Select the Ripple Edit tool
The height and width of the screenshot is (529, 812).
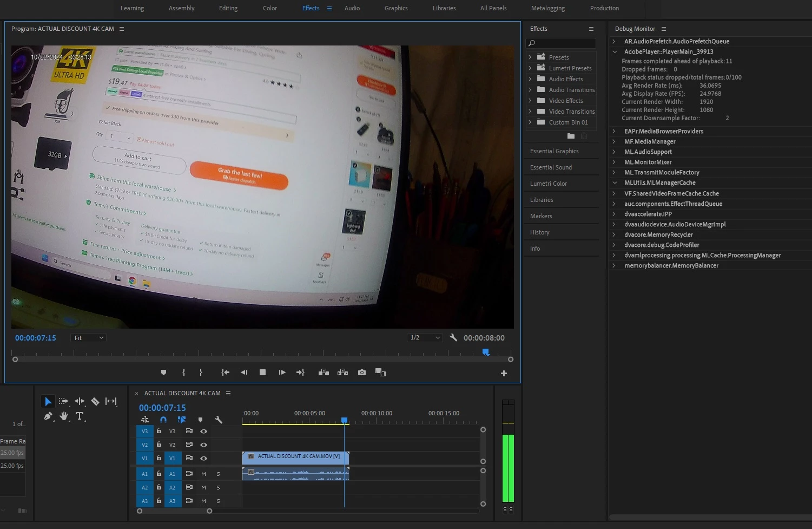pyautogui.click(x=80, y=401)
